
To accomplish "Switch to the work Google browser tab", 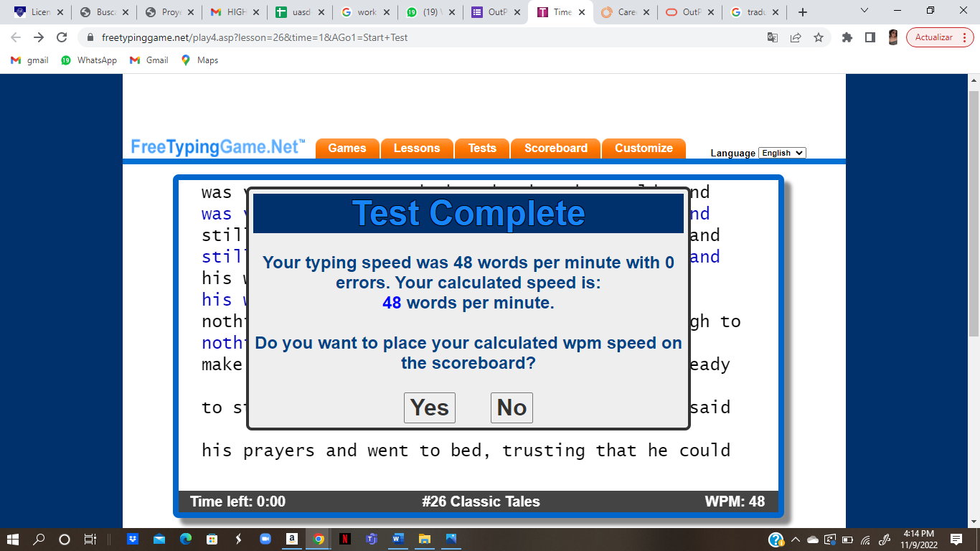I will point(365,12).
